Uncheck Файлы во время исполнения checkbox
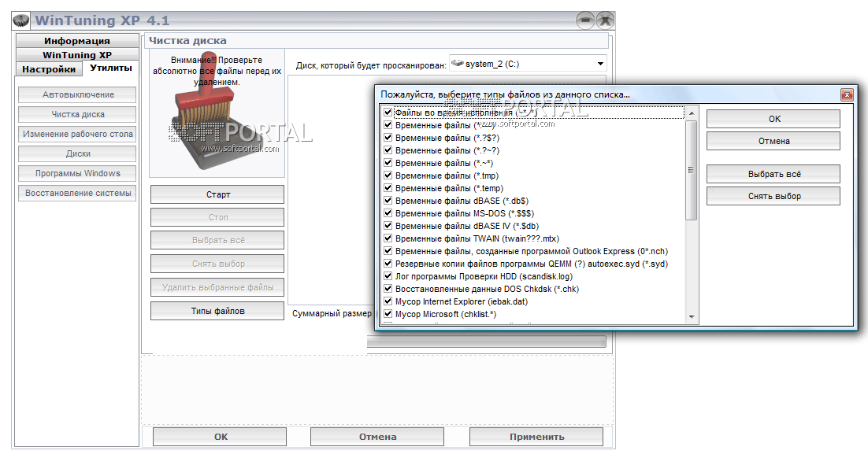Viewport: 868px width, 458px height. point(388,113)
